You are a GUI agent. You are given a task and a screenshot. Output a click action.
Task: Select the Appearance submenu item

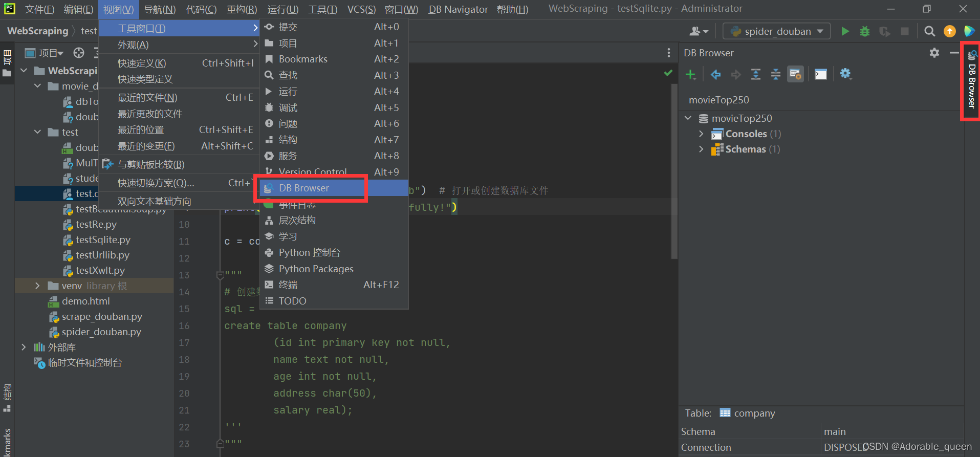(180, 45)
